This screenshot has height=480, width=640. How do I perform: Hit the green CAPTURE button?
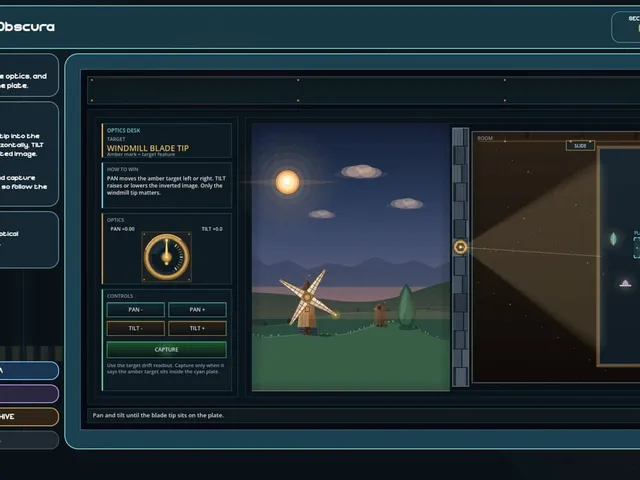point(167,349)
